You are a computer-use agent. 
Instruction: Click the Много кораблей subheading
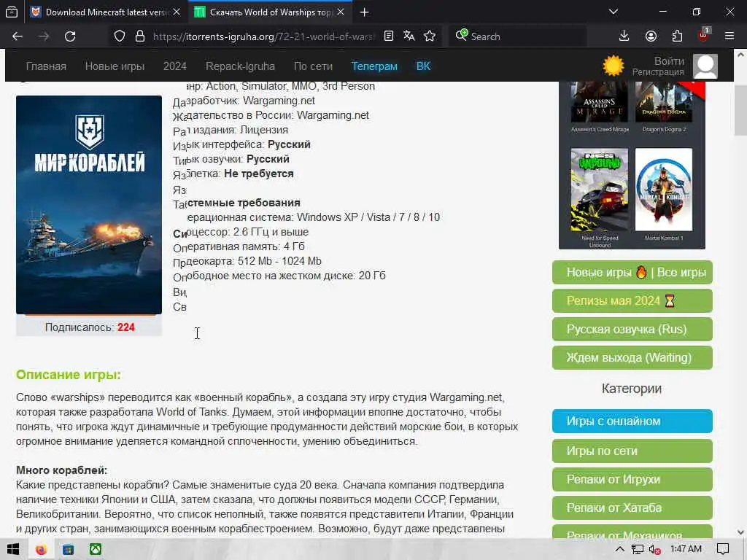pos(62,470)
